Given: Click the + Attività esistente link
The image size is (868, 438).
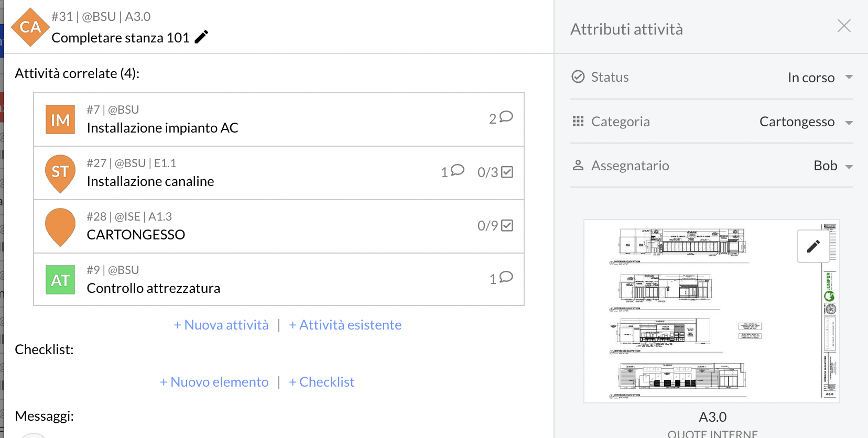Looking at the screenshot, I should click(x=345, y=325).
